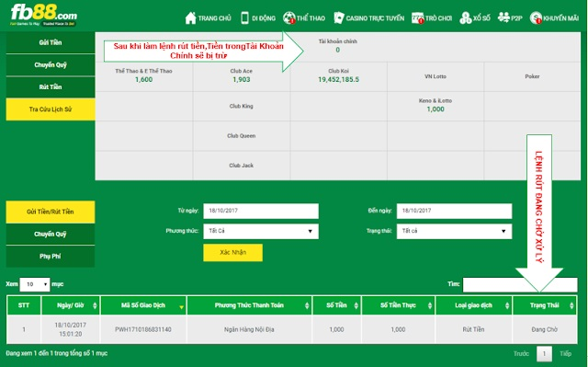588x367 pixels.
Task: Click the Trang Chủ home icon
Action: (x=190, y=18)
